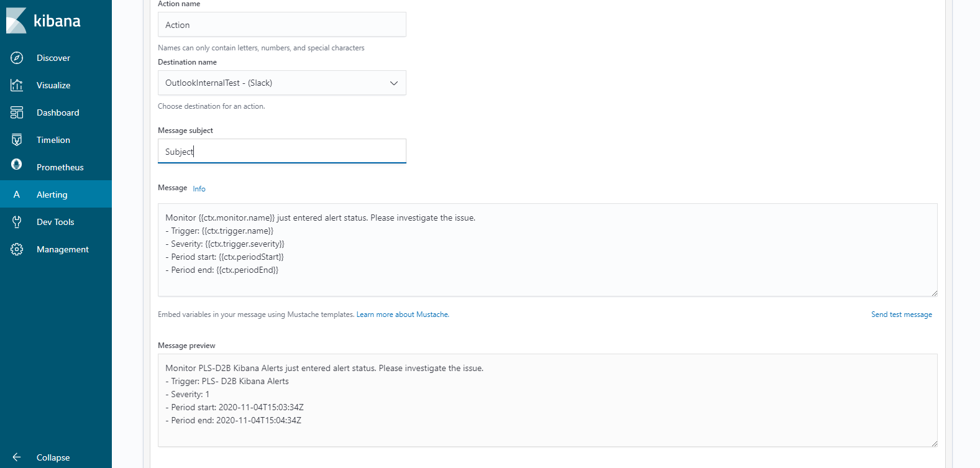This screenshot has width=980, height=468.
Task: Click the Prometheus flame icon
Action: click(17, 164)
